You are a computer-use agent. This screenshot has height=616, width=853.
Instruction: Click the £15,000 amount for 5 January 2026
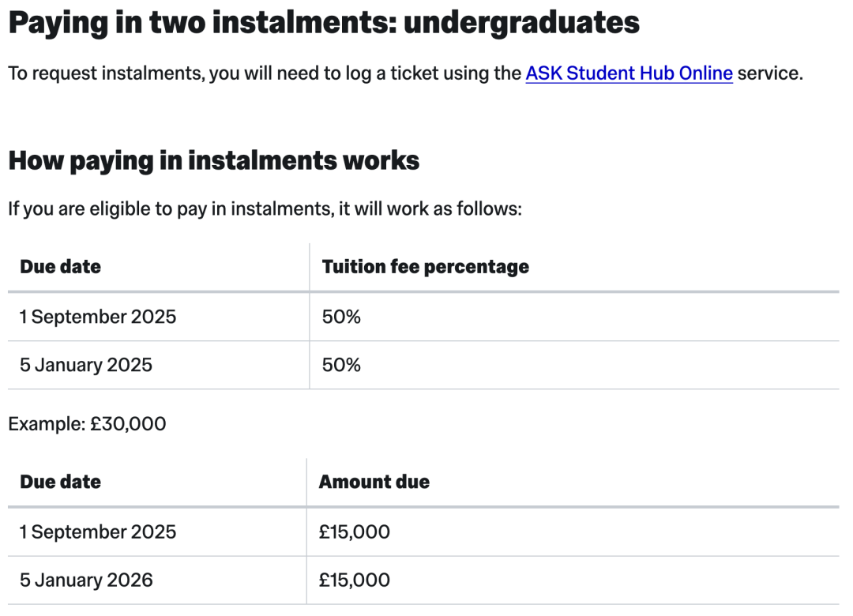pos(354,580)
